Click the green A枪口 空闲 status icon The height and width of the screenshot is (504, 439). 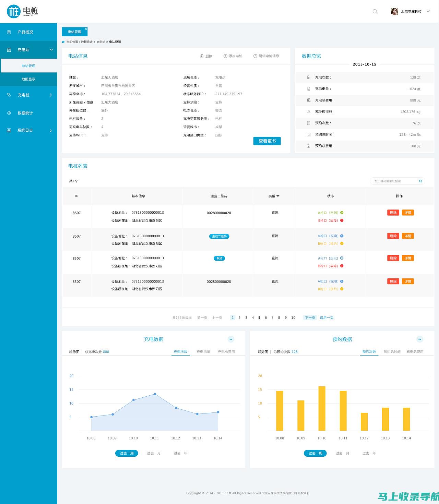coord(342,213)
